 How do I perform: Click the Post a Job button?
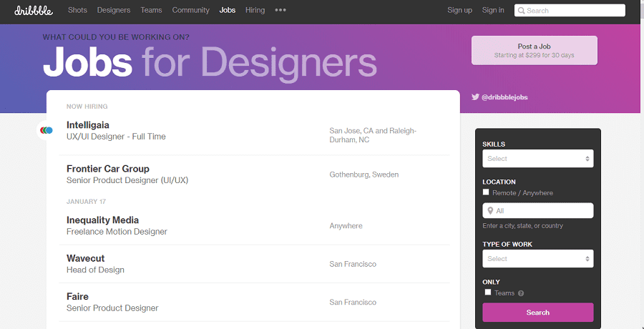[x=535, y=51]
